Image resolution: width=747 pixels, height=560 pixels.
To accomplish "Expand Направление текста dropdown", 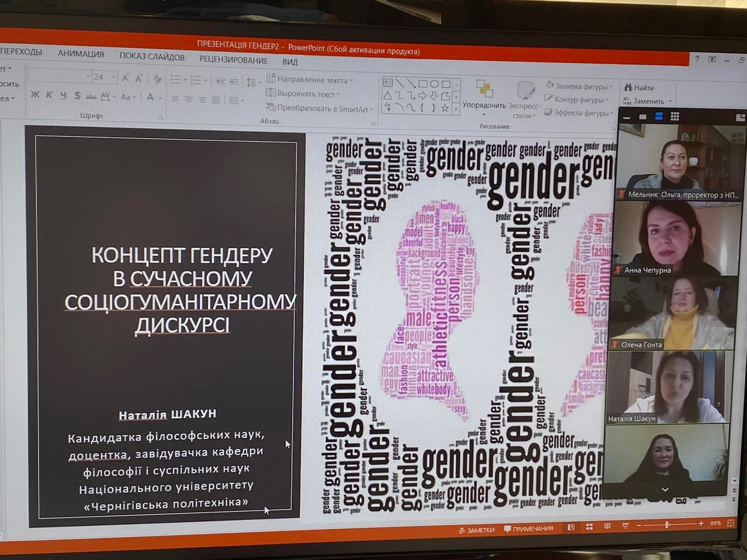I will (351, 81).
